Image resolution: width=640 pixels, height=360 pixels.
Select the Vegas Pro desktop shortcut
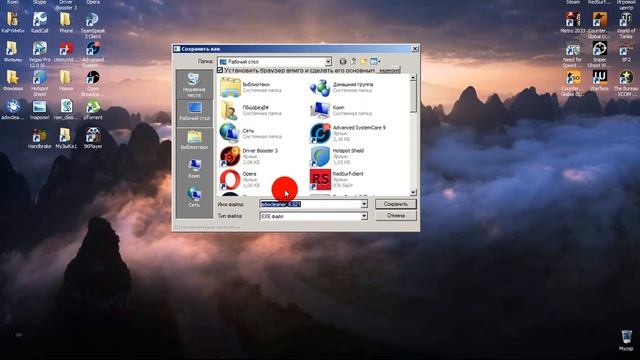tap(40, 54)
